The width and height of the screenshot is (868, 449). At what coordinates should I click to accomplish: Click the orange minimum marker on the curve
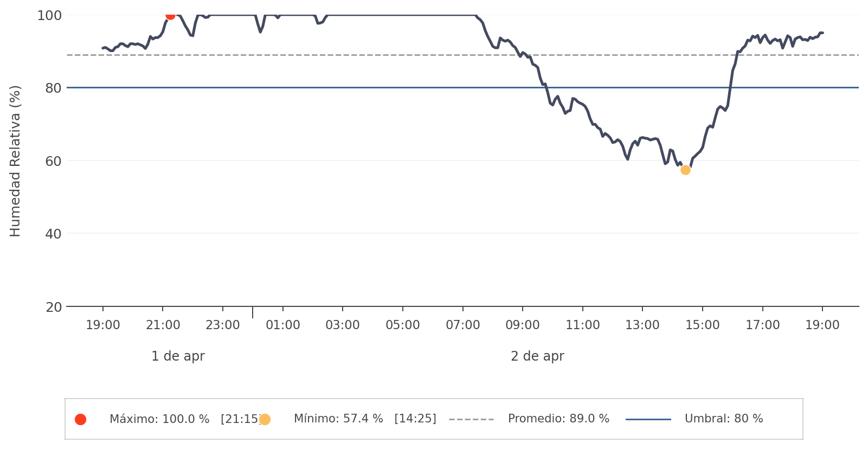point(685,170)
